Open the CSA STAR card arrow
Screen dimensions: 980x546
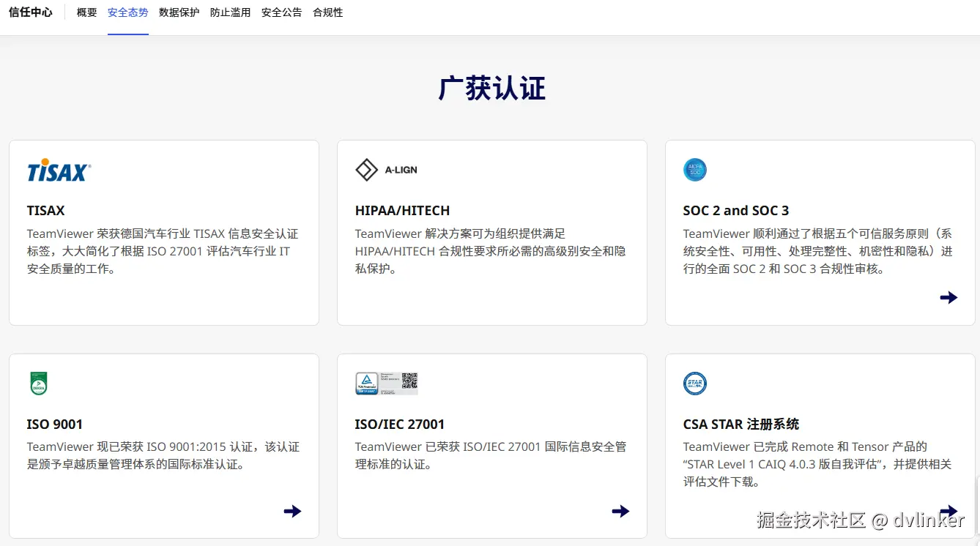tap(949, 511)
